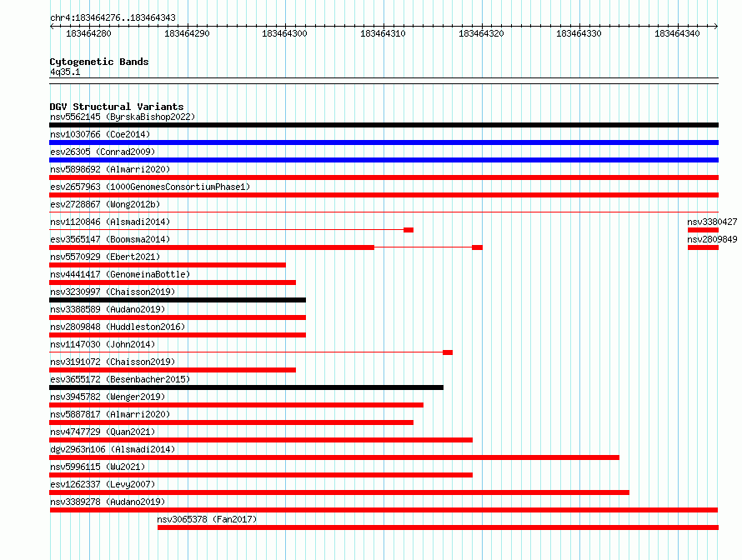This screenshot has width=742, height=560.
Task: Click the esv26305 (Conrad2009) label
Action: 103,152
